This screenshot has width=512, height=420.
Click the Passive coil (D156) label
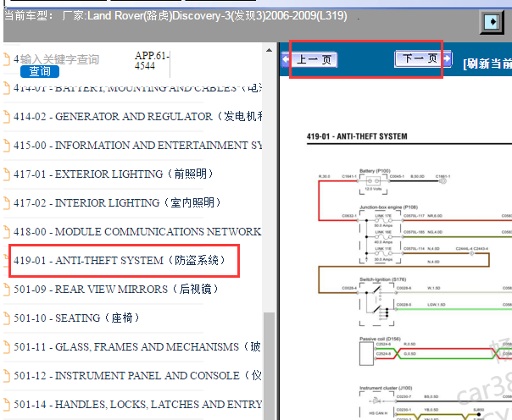[380, 339]
